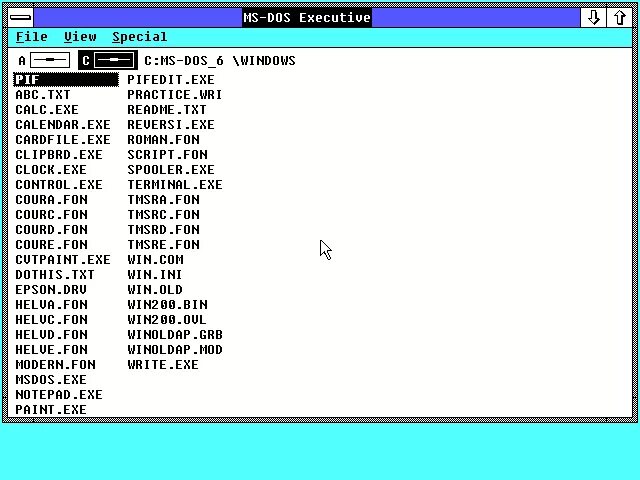Select COURC.FON font file
640x480 pixels.
click(x=51, y=215)
